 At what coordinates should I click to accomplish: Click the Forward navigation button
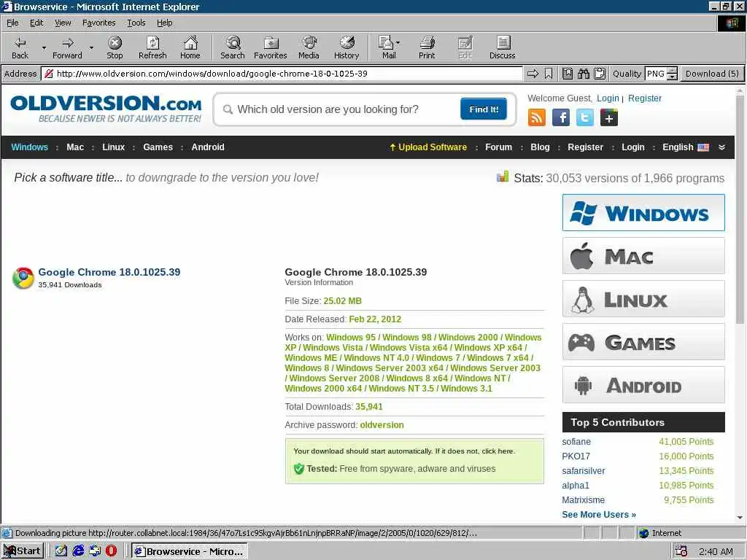(67, 47)
